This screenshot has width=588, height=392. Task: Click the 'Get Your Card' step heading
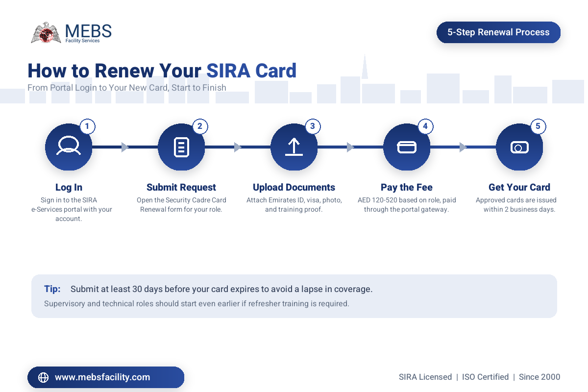[519, 187]
